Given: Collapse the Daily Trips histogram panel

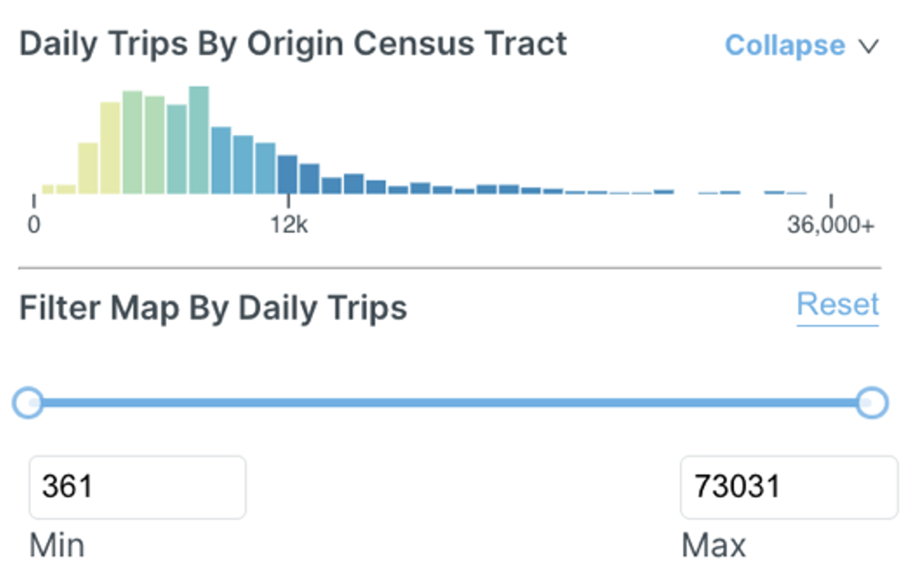Looking at the screenshot, I should 785,46.
